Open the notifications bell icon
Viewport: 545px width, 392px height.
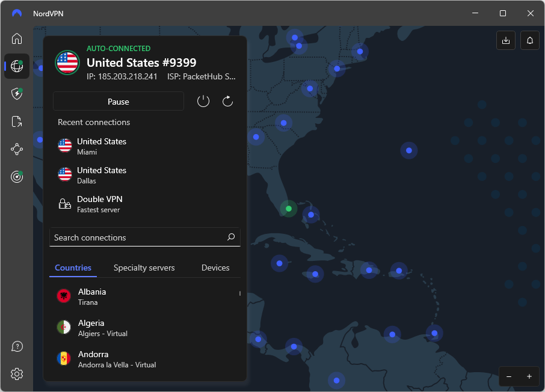click(529, 40)
